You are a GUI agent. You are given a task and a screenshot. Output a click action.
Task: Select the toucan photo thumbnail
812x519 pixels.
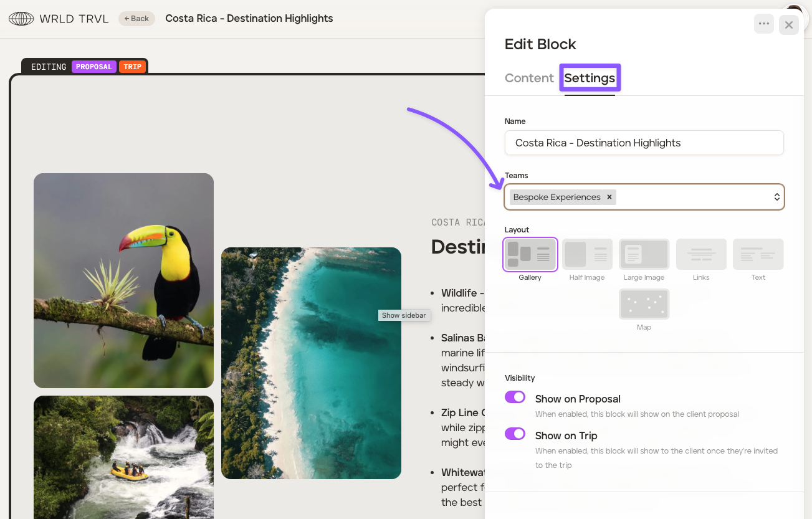(123, 280)
